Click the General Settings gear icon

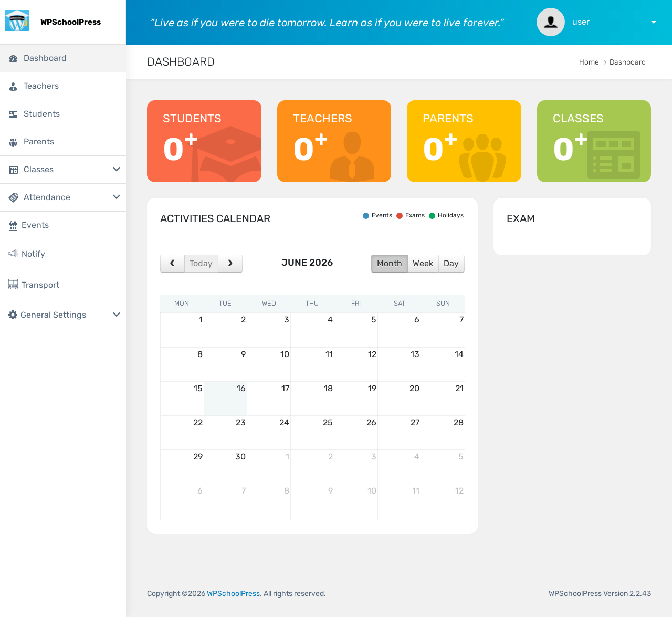[13, 315]
